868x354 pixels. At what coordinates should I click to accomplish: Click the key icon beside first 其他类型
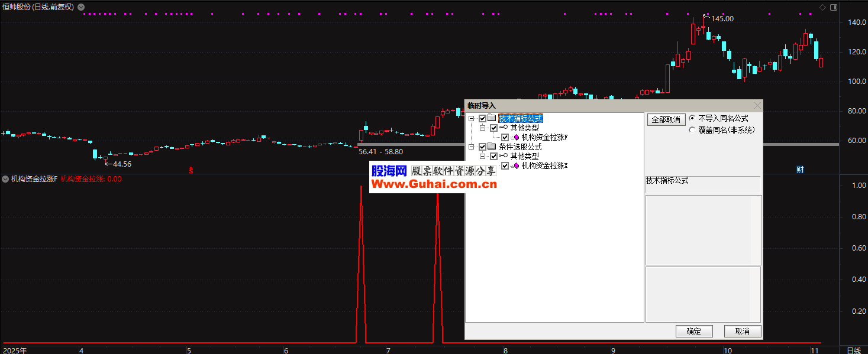(504, 128)
